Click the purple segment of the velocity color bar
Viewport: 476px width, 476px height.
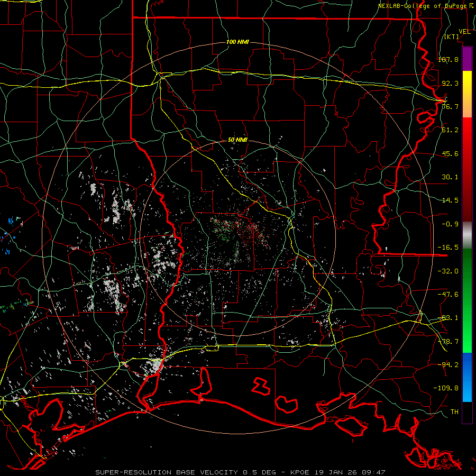coord(467,59)
